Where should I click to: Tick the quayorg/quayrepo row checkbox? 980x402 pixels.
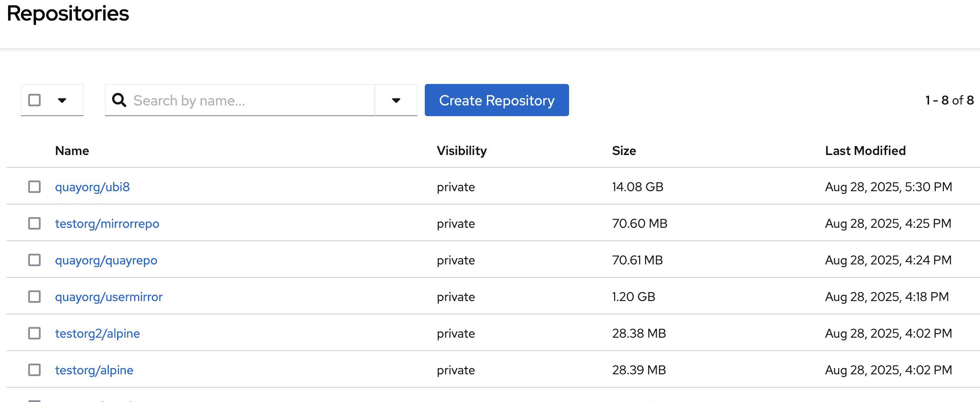click(x=34, y=260)
